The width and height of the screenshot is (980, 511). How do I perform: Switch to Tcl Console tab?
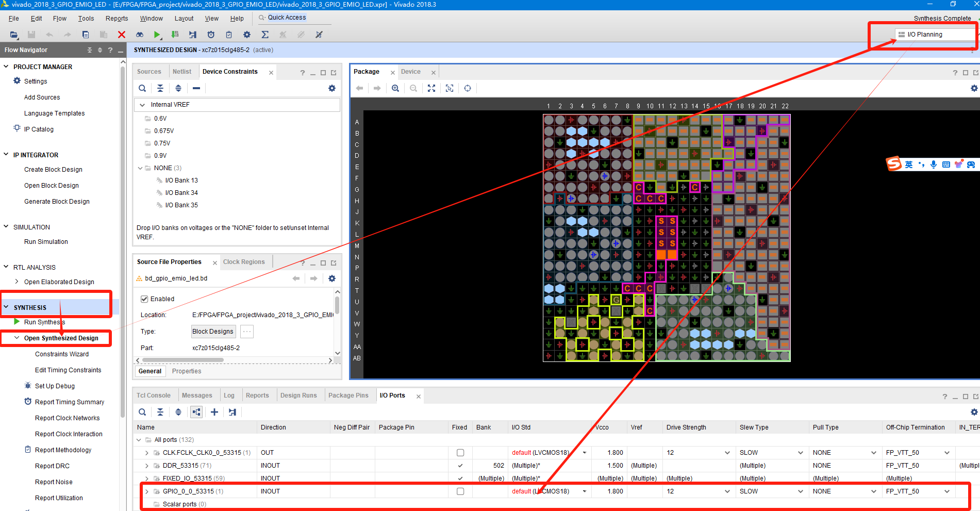(154, 395)
